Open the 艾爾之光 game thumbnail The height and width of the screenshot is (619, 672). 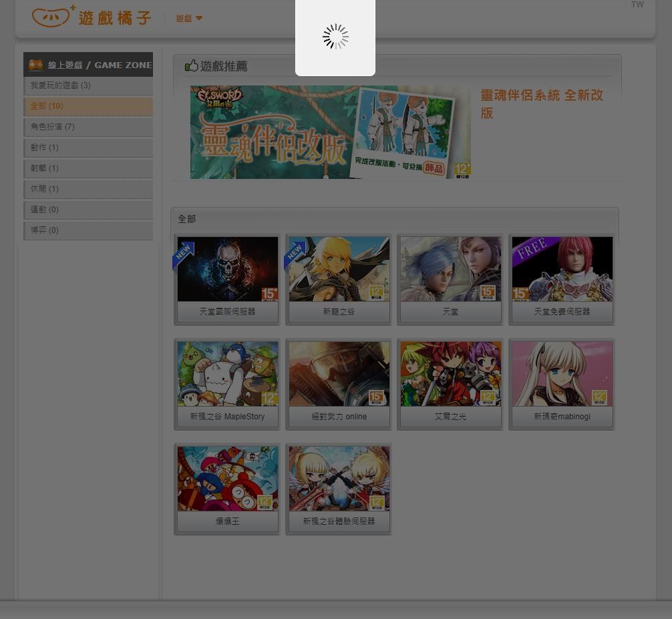[450, 374]
